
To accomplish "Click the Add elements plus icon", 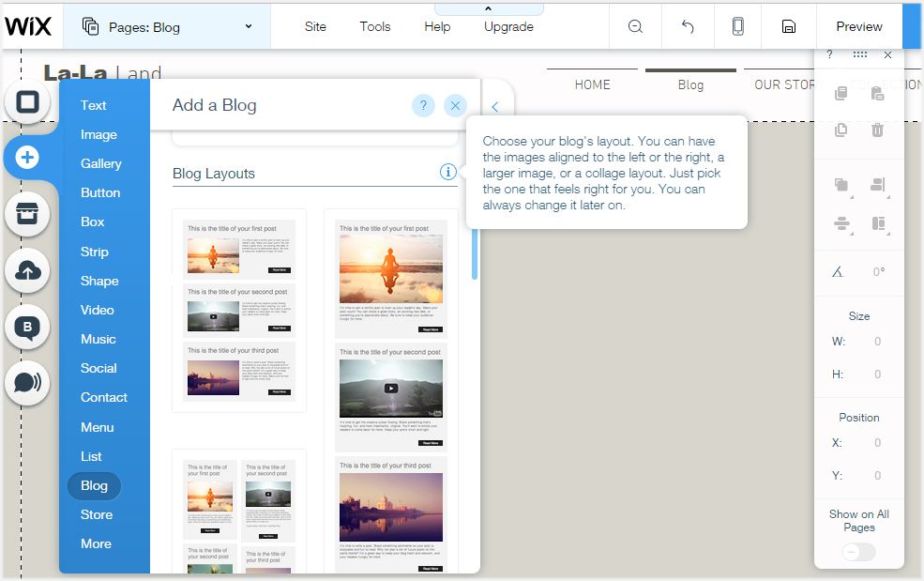I will point(28,158).
